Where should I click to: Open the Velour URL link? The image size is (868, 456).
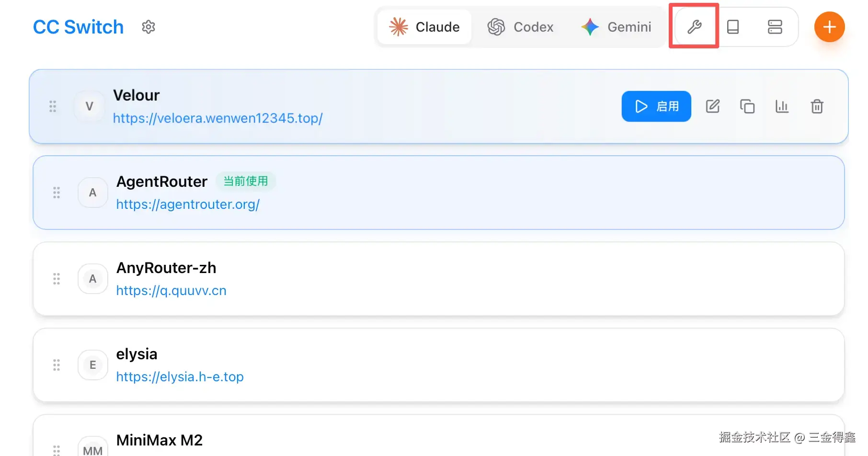218,118
